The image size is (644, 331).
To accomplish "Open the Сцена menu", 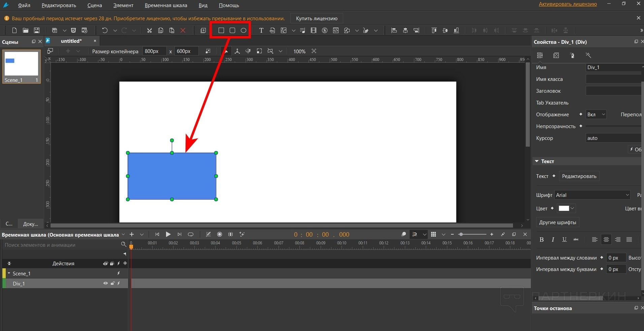I will pos(94,5).
